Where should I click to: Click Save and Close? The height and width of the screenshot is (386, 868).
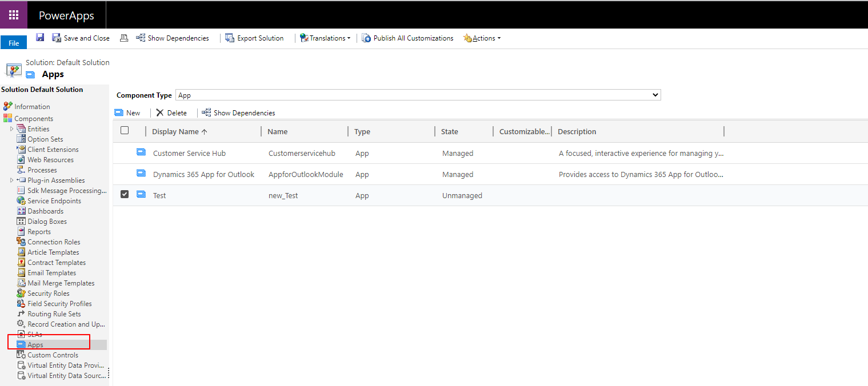pyautogui.click(x=81, y=38)
